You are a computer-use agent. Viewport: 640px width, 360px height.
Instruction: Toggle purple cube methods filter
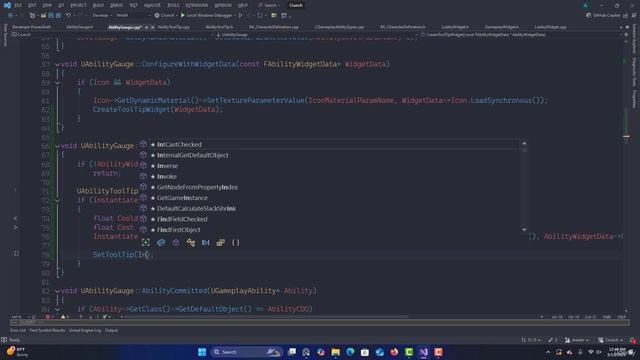point(176,242)
